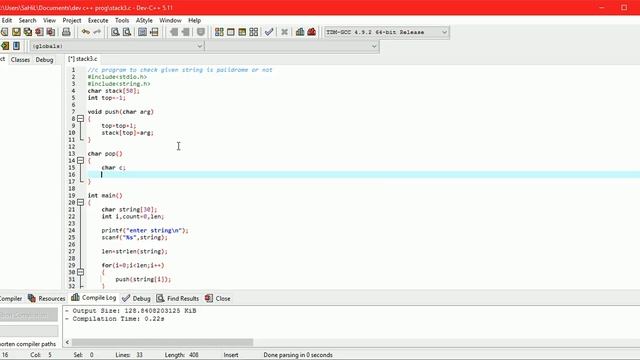
Task: Switch to the Debug side panel tab
Action: 44,60
